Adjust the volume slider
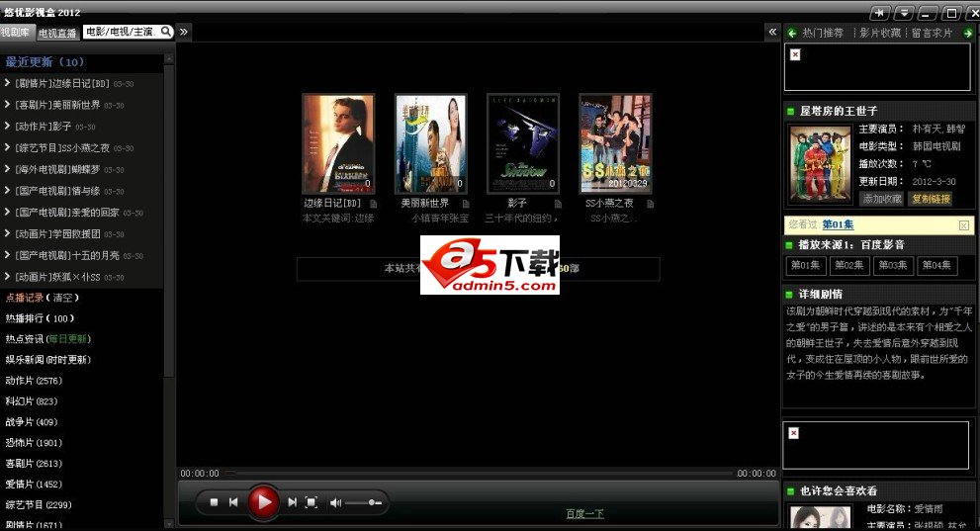The image size is (980, 531). pyautogui.click(x=363, y=503)
